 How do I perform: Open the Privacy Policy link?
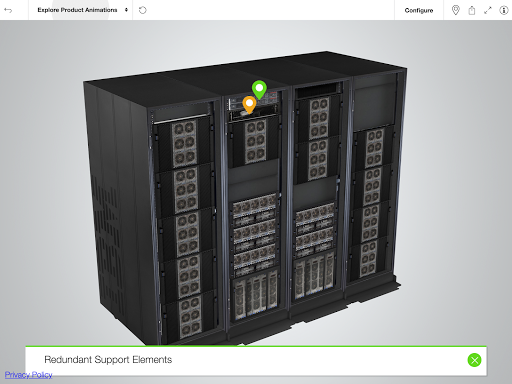(x=28, y=375)
